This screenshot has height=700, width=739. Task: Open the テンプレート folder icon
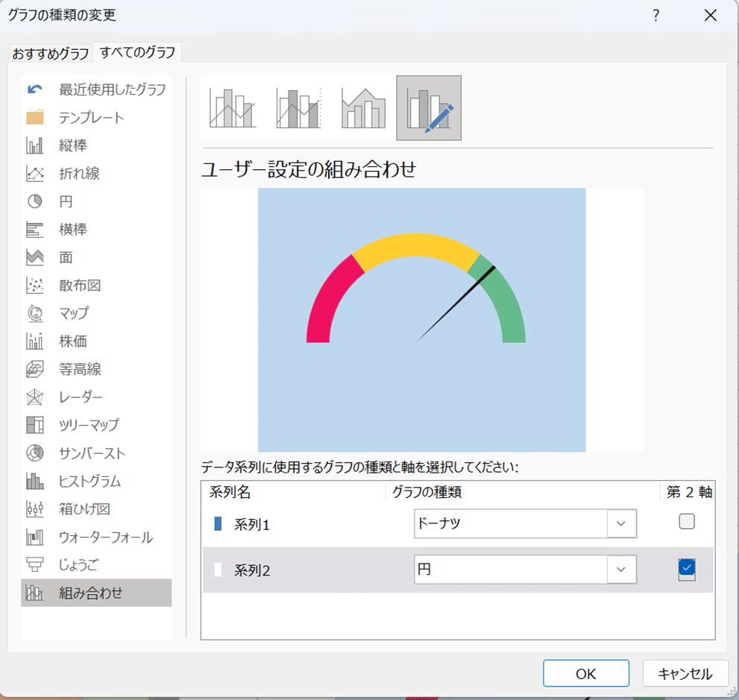point(35,117)
